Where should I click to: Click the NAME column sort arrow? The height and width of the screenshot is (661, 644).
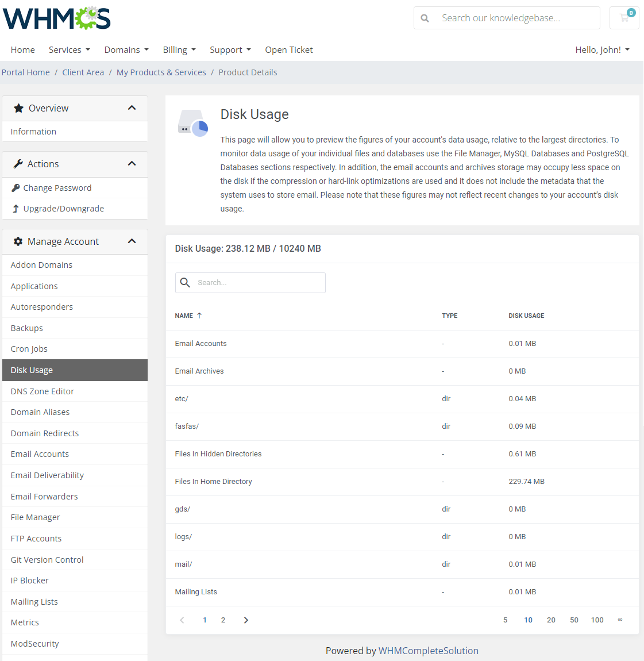(199, 316)
